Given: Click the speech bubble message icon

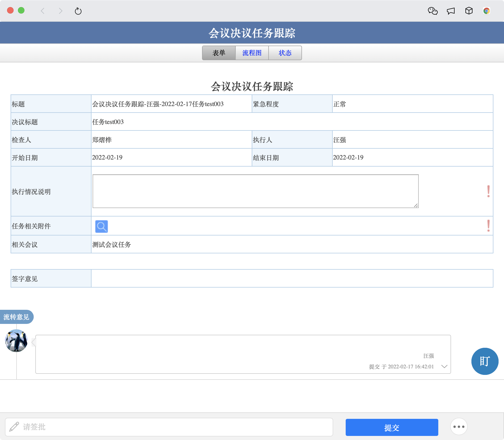Looking at the screenshot, I should [x=451, y=11].
